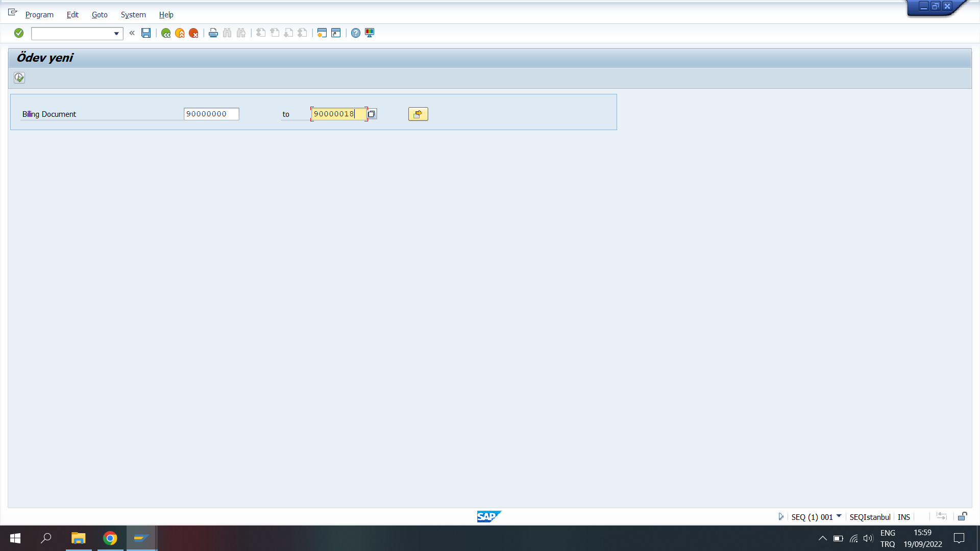Viewport: 980px width, 551px height.
Task: Toggle the INS insert mode indicator
Action: pos(903,517)
